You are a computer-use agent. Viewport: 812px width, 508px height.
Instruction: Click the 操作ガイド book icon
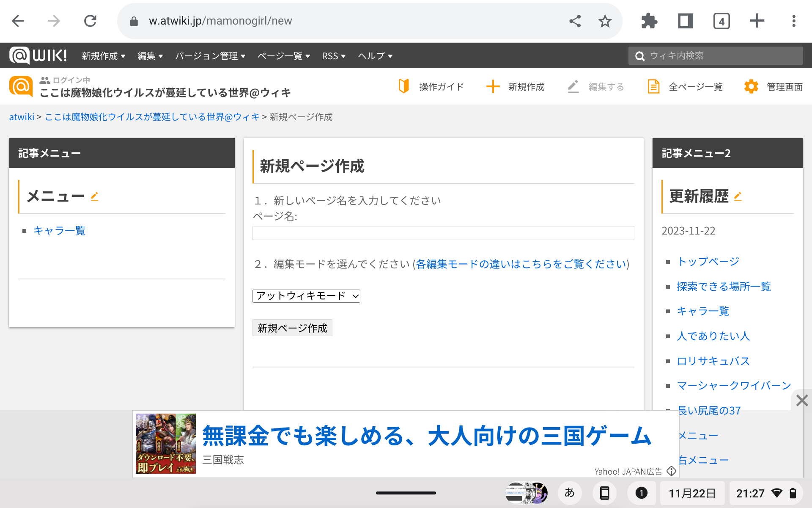(x=404, y=86)
